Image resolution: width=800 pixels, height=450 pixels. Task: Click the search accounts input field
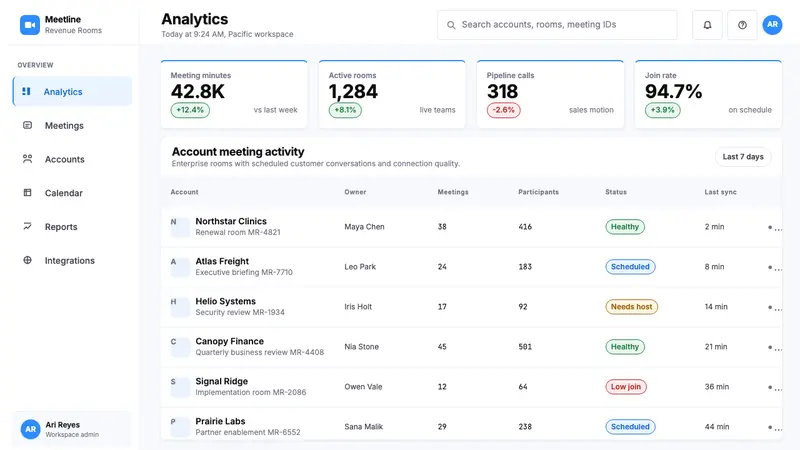tap(557, 24)
